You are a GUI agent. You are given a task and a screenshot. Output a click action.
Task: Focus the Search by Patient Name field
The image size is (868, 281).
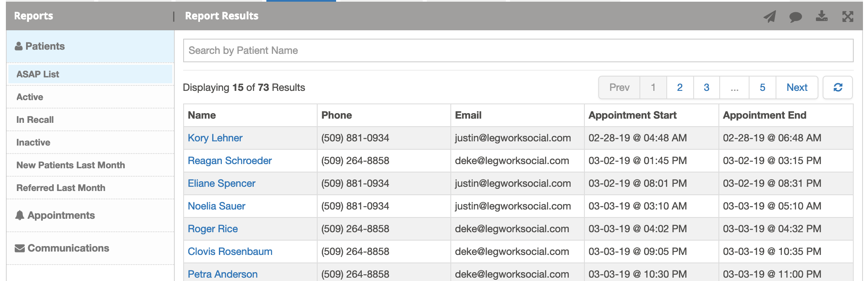pos(518,50)
